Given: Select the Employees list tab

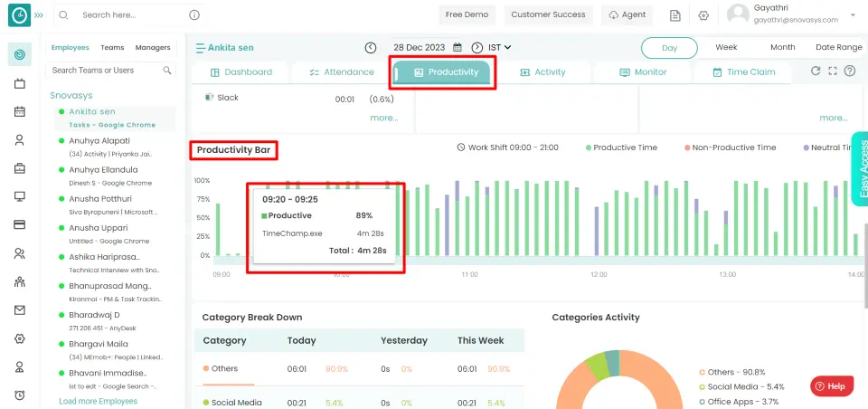Looking at the screenshot, I should [71, 48].
